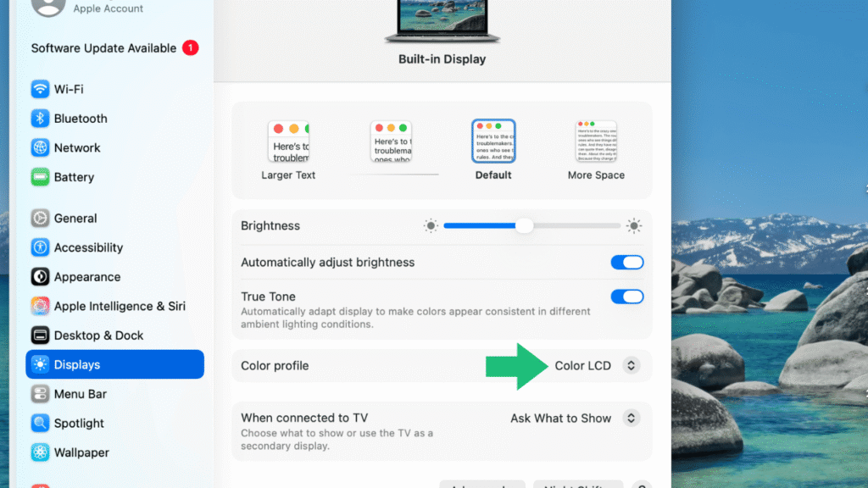
Task: Click the 'Ask What to Show' value
Action: tap(561, 419)
